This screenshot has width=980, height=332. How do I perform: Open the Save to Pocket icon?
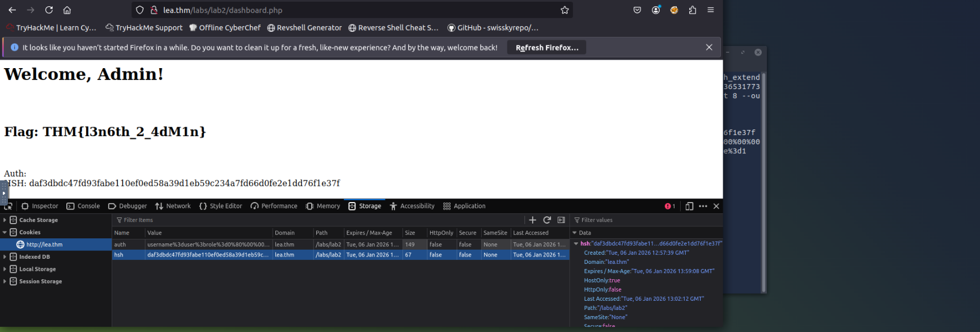(637, 10)
